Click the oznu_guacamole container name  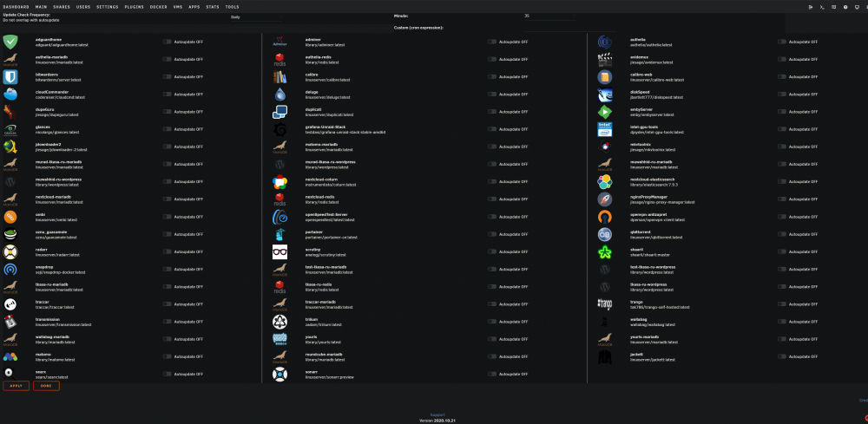(51, 232)
